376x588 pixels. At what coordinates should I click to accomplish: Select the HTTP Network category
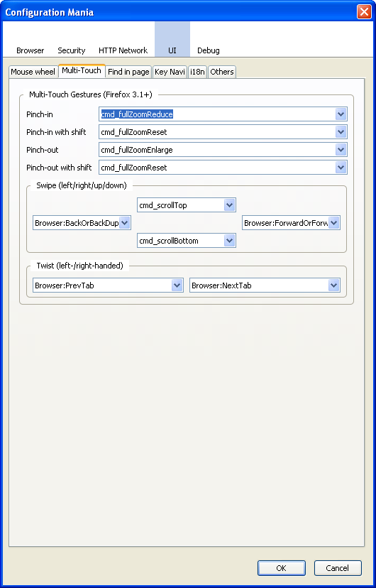click(x=123, y=50)
